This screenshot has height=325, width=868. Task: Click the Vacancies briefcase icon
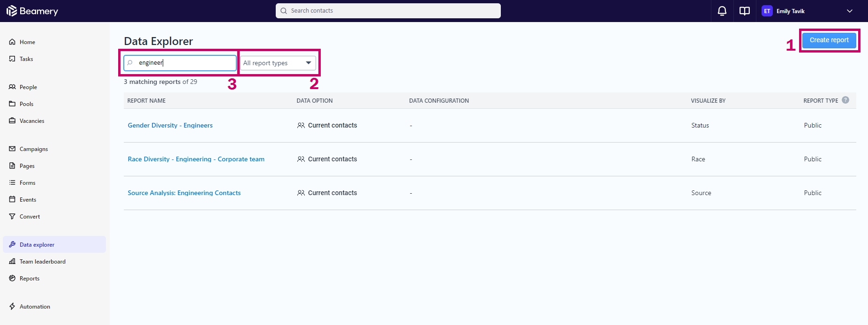tap(12, 121)
